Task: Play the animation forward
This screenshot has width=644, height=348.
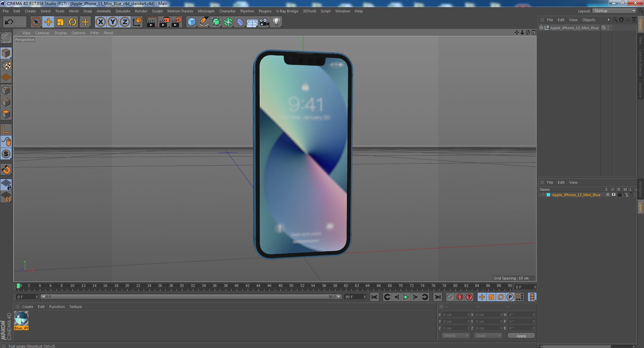Action: pyautogui.click(x=406, y=297)
